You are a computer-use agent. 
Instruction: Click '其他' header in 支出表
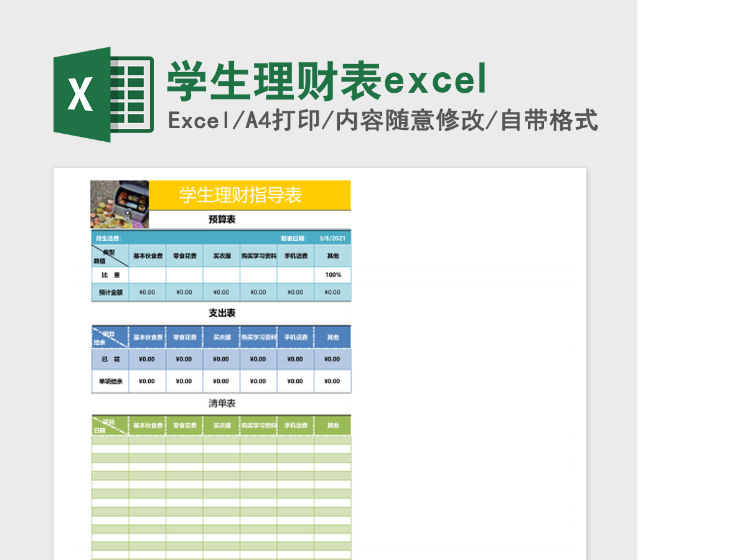pyautogui.click(x=332, y=337)
